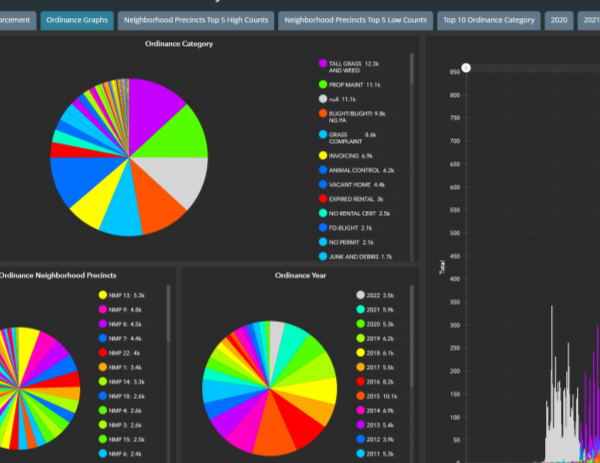The height and width of the screenshot is (463, 600).
Task: Open Neighborhood Precincts Top 5 Low Counts tab
Action: (x=355, y=20)
